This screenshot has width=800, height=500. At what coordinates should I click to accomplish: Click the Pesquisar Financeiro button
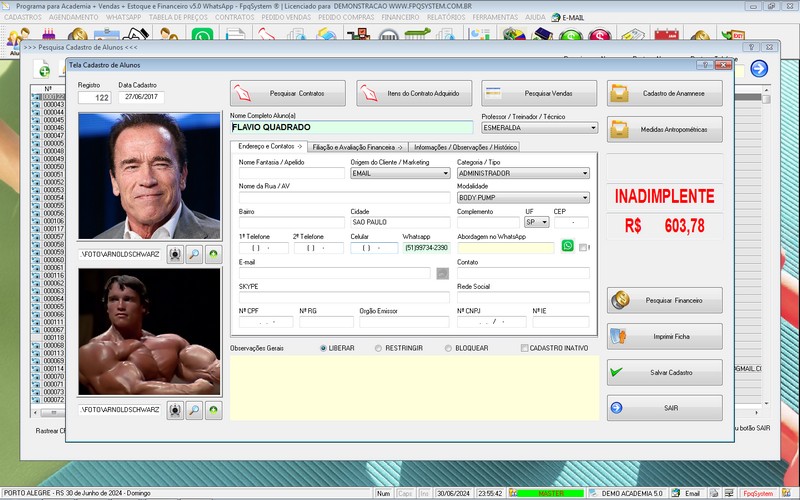[664, 300]
